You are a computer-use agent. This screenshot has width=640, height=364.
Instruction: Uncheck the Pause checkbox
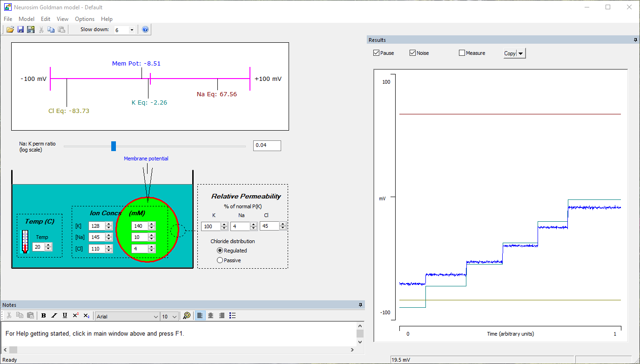376,53
